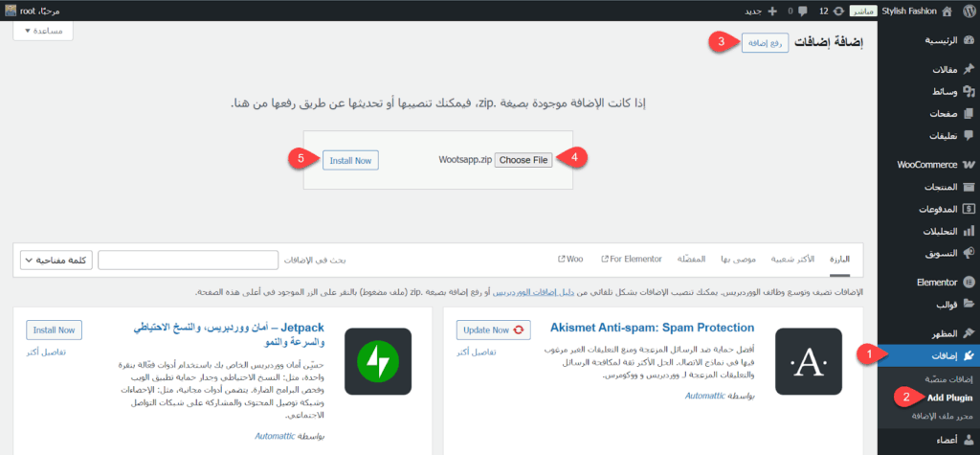Click the WooCommerce logo icon in sidebar

[969, 165]
